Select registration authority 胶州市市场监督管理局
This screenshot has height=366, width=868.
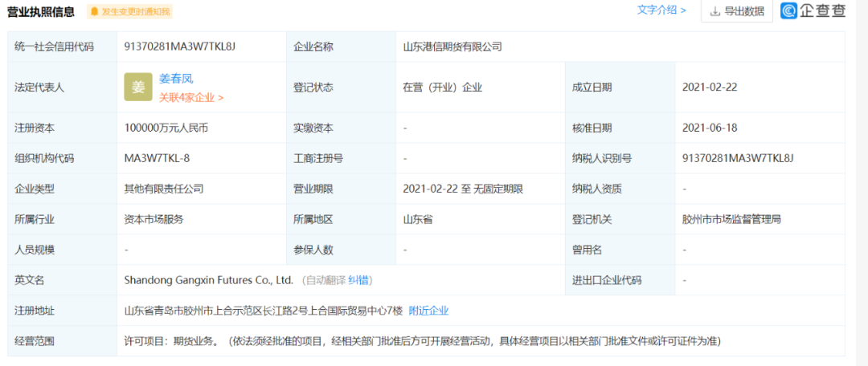(x=732, y=219)
